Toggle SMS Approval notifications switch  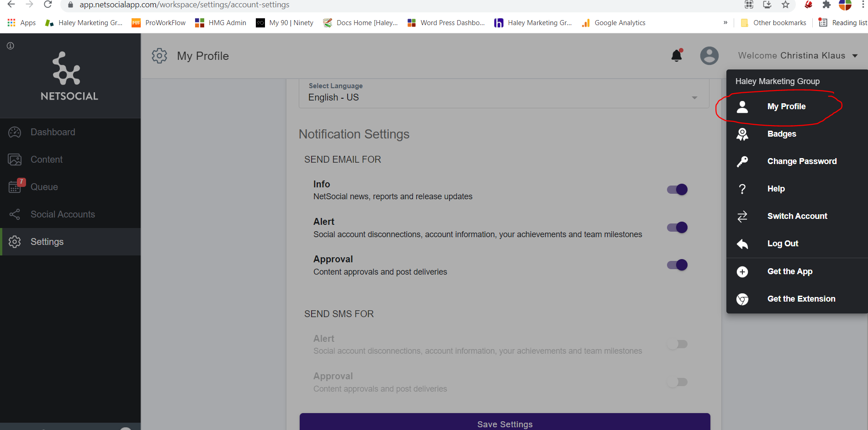pyautogui.click(x=677, y=382)
